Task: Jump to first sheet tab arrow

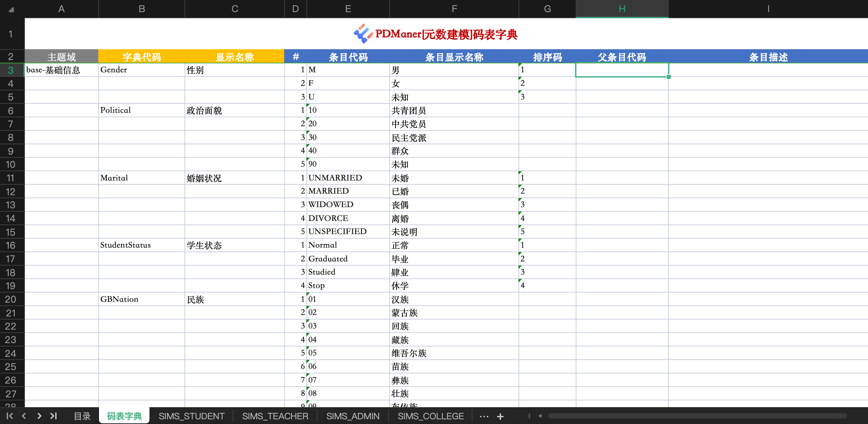Action: (x=10, y=416)
